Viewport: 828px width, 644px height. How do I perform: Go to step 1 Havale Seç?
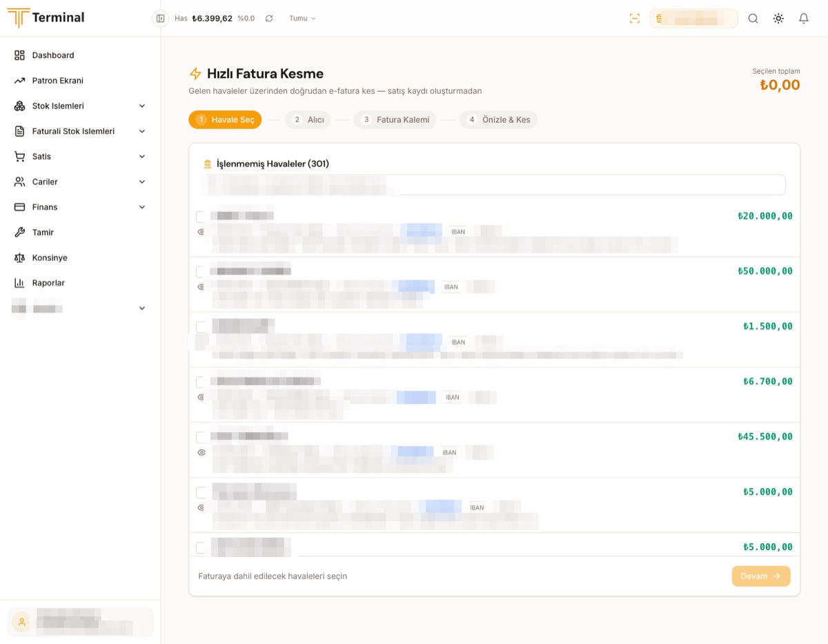(x=225, y=120)
